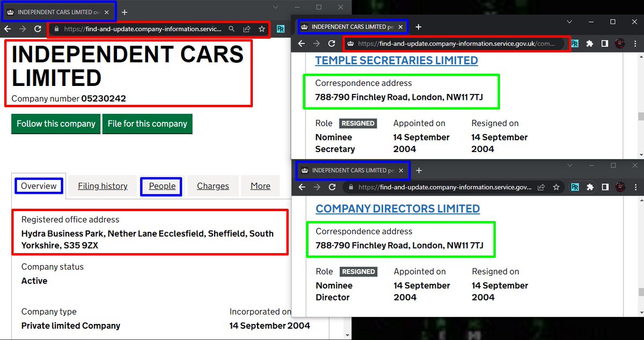The image size is (644, 340).
Task: Click share icon in bottom-right address bar
Action: tap(541, 187)
